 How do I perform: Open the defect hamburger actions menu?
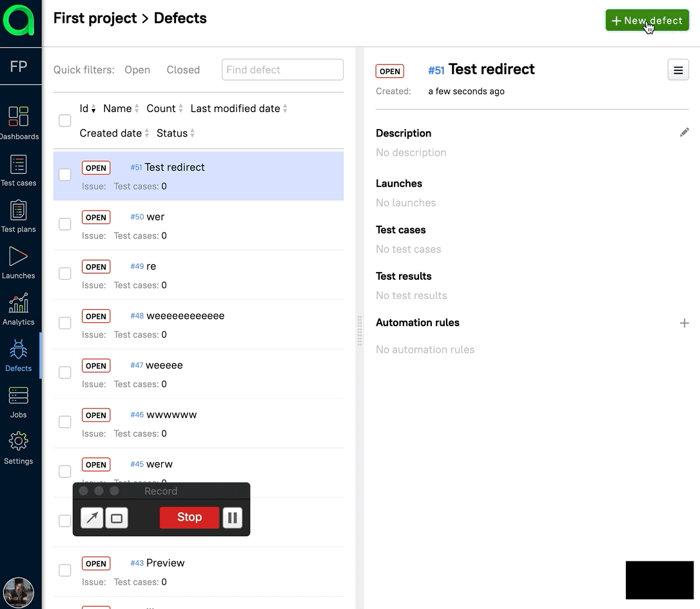point(677,70)
